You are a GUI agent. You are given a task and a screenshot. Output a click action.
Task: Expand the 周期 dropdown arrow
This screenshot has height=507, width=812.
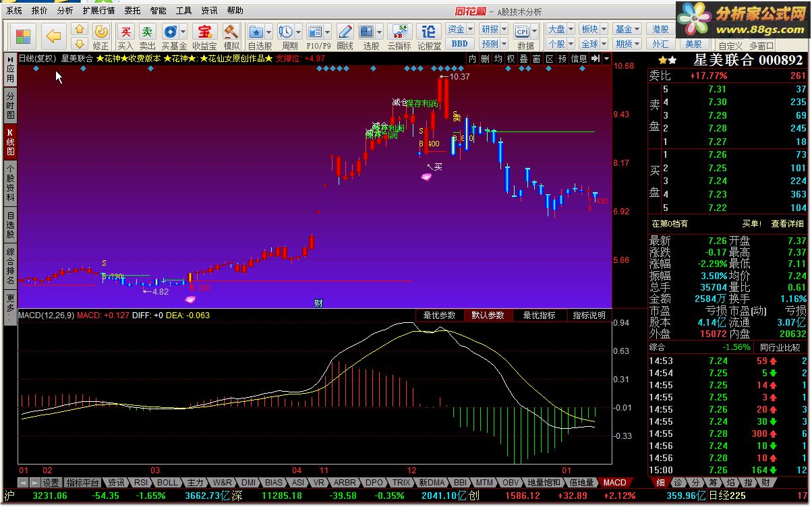pos(298,32)
